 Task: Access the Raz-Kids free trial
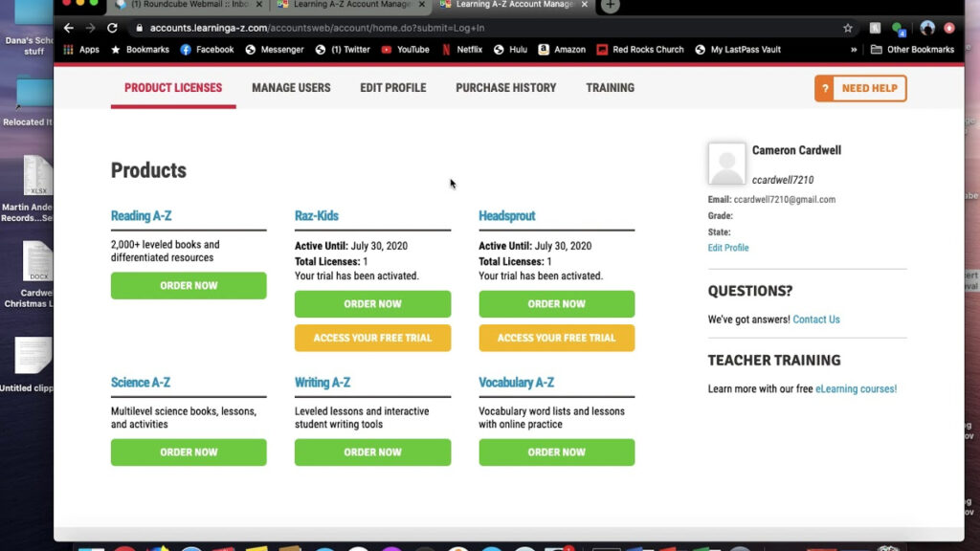372,338
